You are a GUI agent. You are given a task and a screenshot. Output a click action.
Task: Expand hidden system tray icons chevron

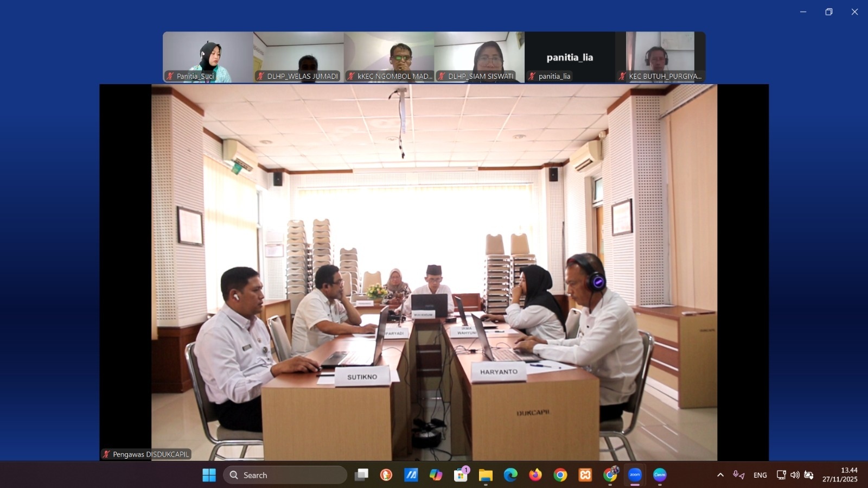coord(720,475)
